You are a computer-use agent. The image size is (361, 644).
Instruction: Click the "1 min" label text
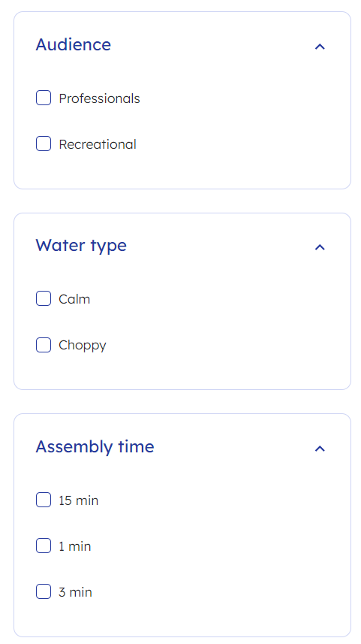(x=74, y=546)
